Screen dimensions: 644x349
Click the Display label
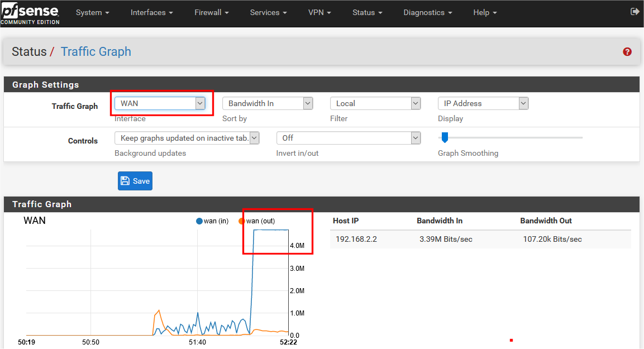450,118
